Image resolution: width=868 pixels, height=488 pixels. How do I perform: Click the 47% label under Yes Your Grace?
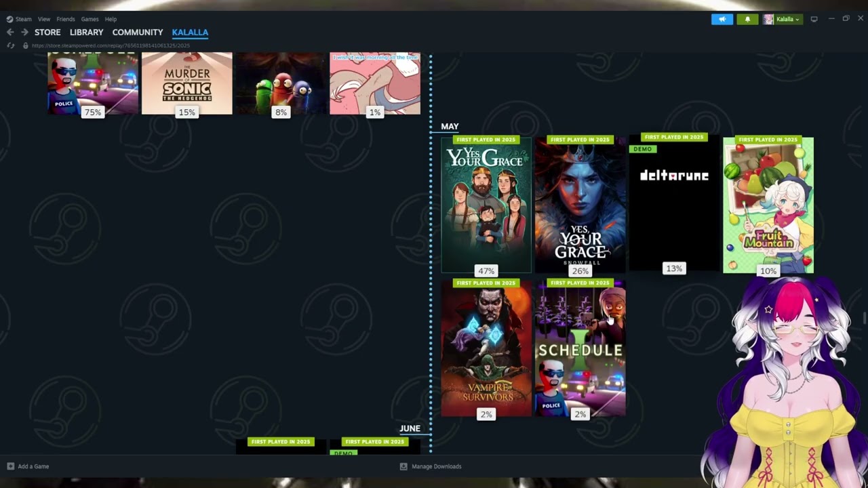click(486, 270)
